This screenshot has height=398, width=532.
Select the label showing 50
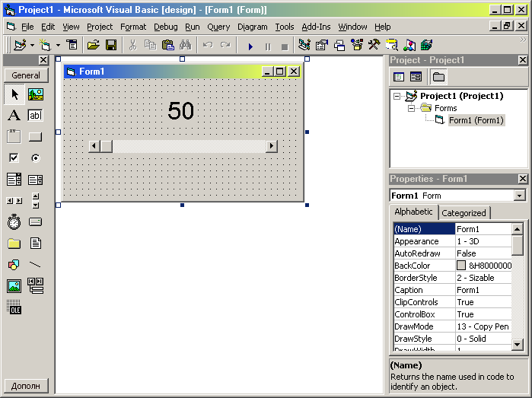181,111
